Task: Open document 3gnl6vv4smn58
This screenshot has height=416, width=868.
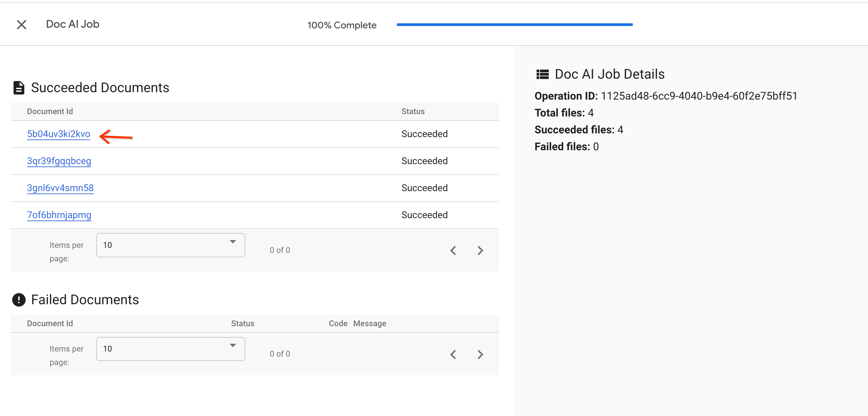Action: click(x=60, y=188)
